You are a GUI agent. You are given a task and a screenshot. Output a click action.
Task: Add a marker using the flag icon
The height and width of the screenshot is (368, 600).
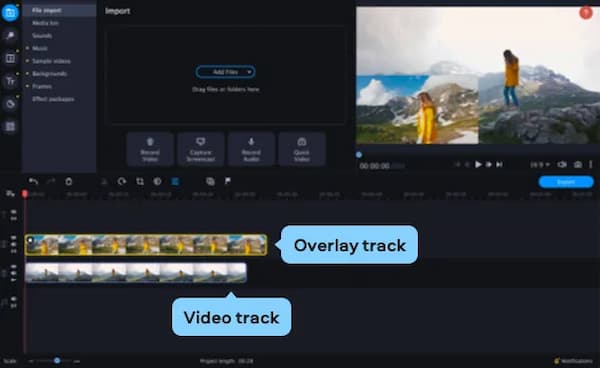point(228,181)
